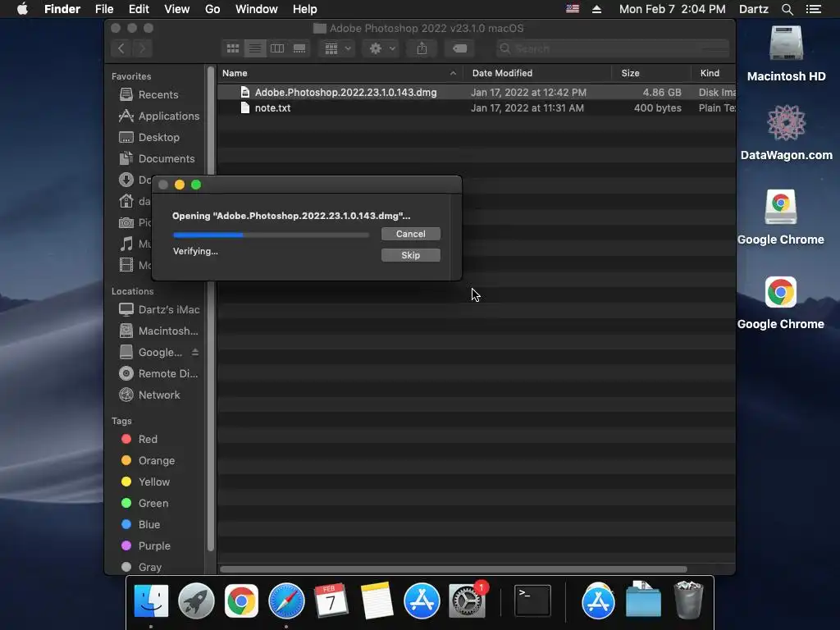
Task: Click the eject icon in menu bar
Action: tap(597, 9)
